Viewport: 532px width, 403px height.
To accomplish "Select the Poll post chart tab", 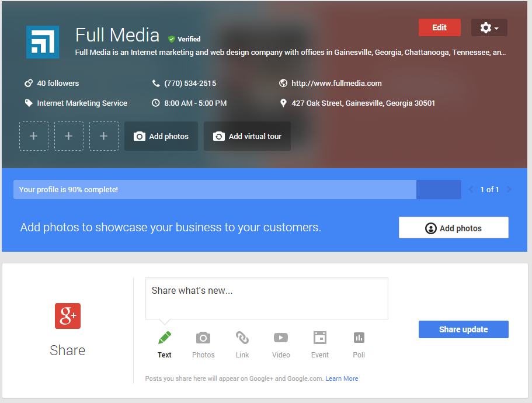I will point(359,345).
